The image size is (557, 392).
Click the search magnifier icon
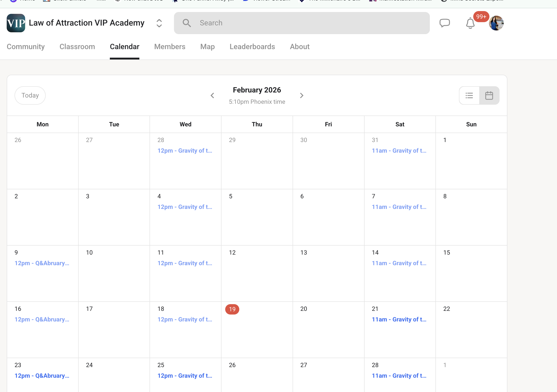187,23
